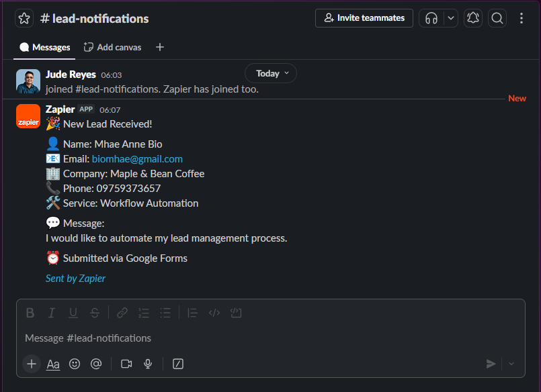Toggle underline formatting in composer
The height and width of the screenshot is (392, 541).
[x=73, y=313]
